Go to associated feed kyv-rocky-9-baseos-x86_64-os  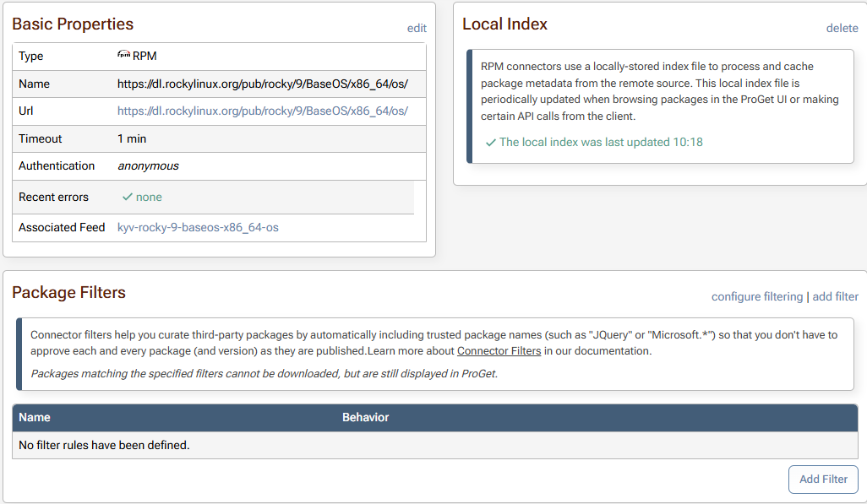198,227
